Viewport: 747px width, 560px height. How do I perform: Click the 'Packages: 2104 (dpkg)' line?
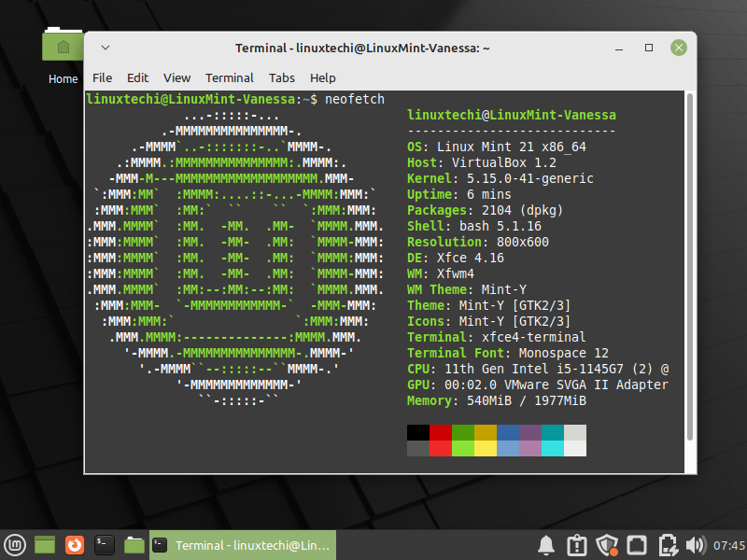point(485,210)
